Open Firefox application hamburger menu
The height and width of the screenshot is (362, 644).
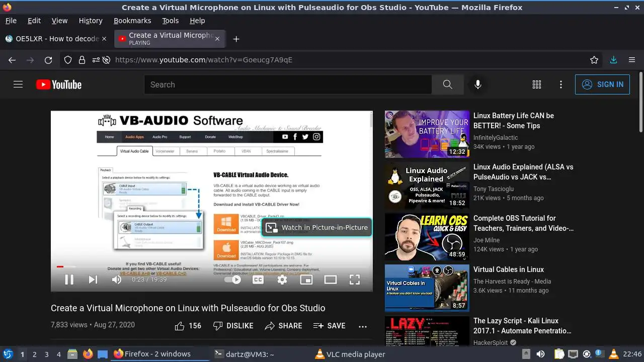(632, 60)
